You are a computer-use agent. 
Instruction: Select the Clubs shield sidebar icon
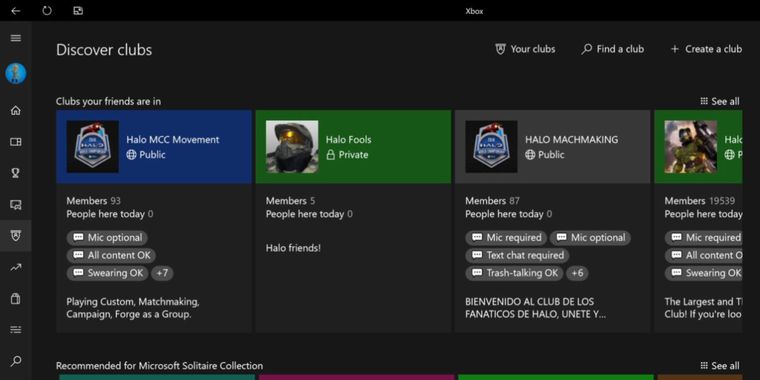pos(16,236)
